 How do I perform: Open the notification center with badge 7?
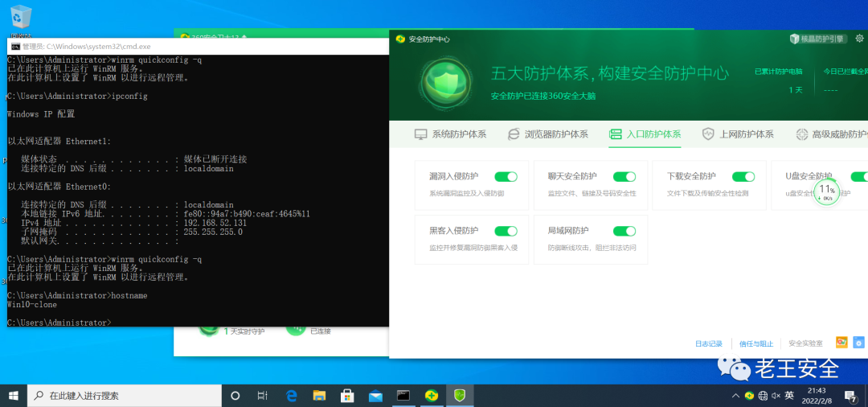850,396
